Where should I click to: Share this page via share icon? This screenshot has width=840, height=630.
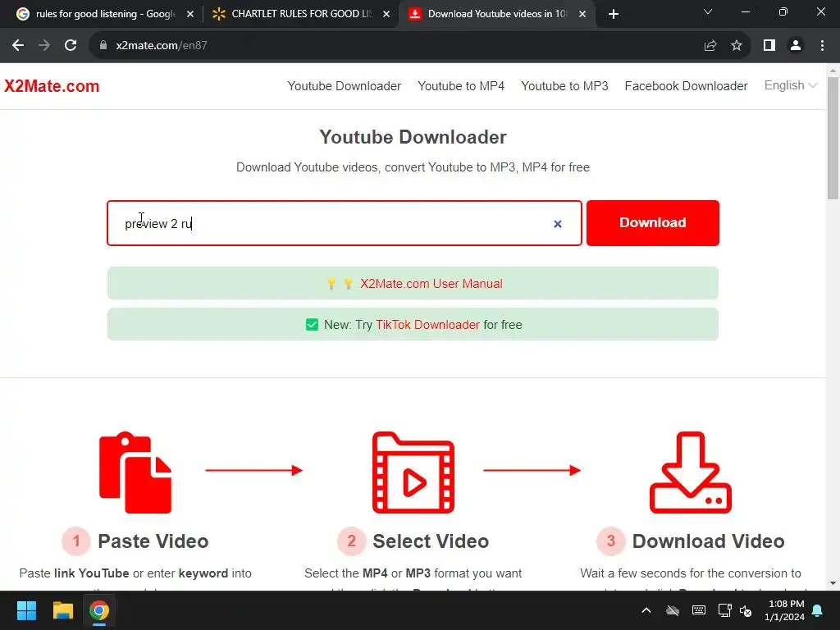click(710, 46)
